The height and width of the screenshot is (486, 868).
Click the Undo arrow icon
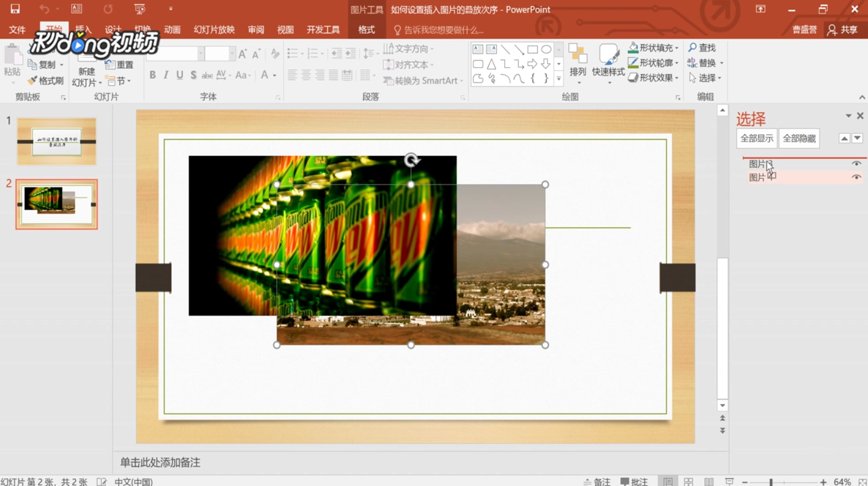pyautogui.click(x=44, y=9)
